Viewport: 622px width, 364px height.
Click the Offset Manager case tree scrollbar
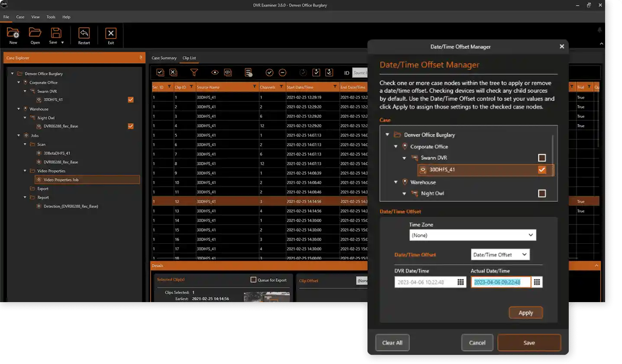(x=553, y=155)
